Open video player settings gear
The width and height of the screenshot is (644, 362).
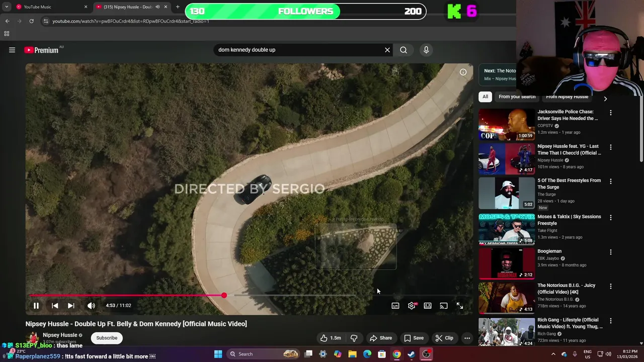click(412, 306)
